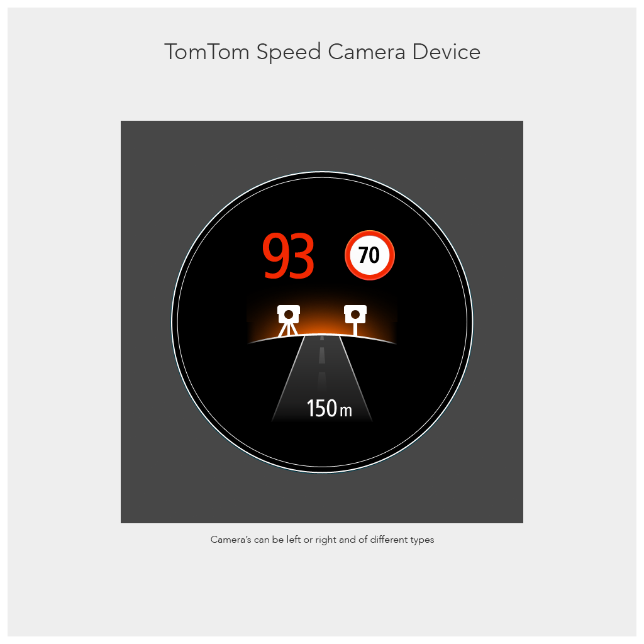Screen dimensions: 644x644
Task: Click the letter m unit label
Action: point(346,411)
